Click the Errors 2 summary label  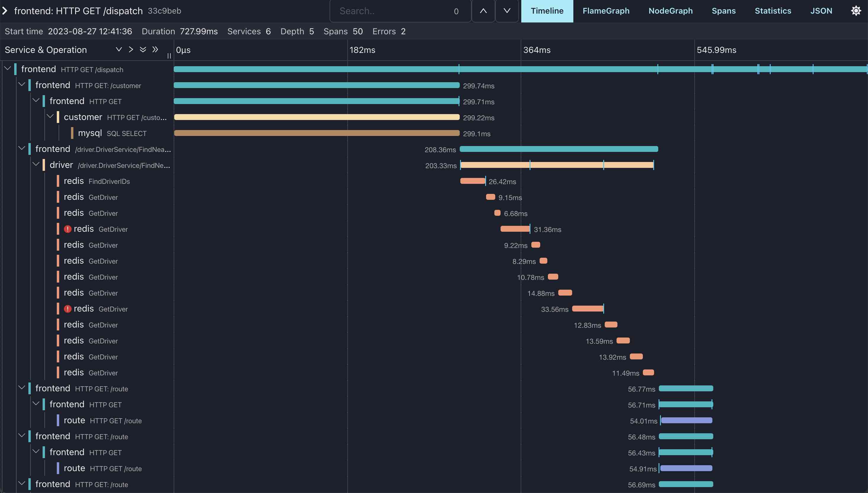389,31
